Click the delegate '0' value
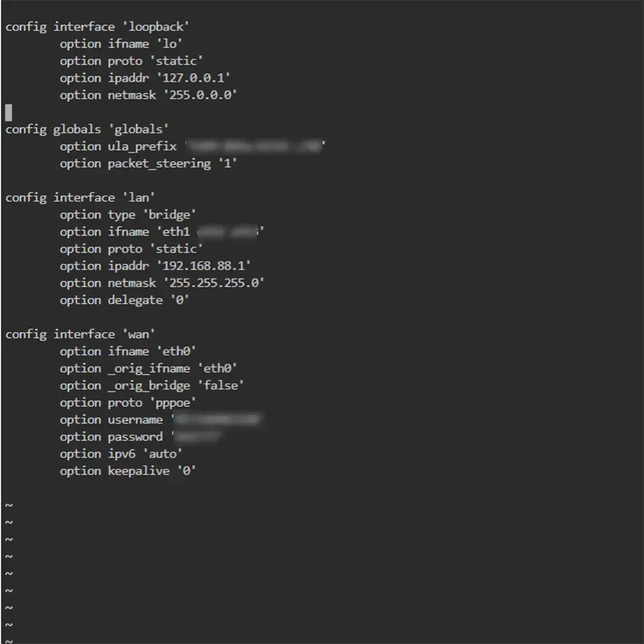The height and width of the screenshot is (644, 644). click(180, 300)
